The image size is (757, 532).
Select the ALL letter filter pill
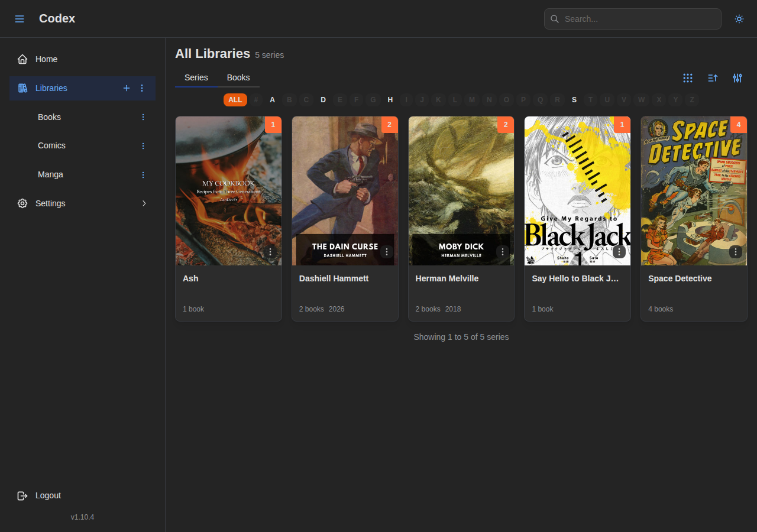pyautogui.click(x=235, y=99)
